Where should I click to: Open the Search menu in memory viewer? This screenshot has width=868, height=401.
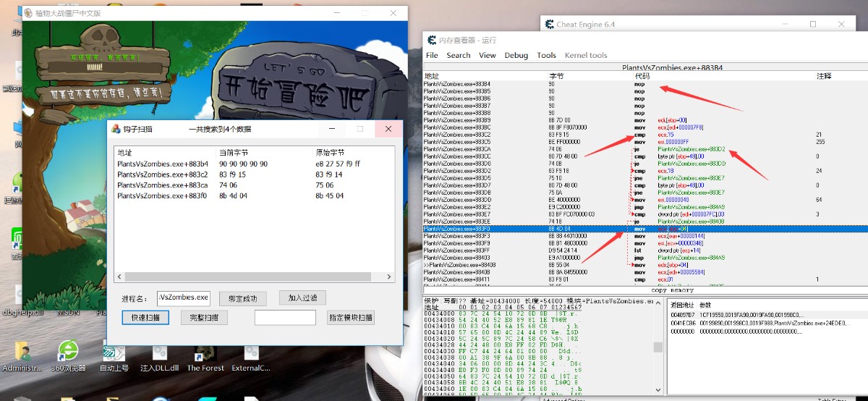459,55
